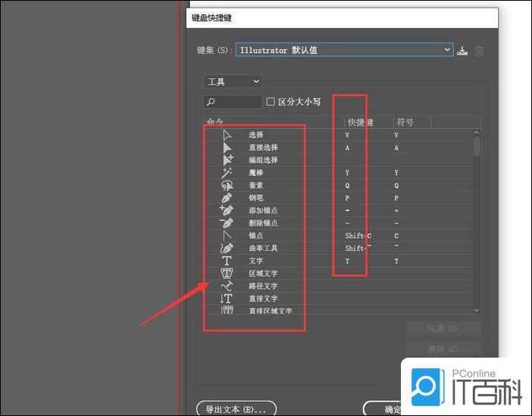Viewport: 532px width, 416px height.
Task: Select the 添加锚点 command label
Action: 263,211
